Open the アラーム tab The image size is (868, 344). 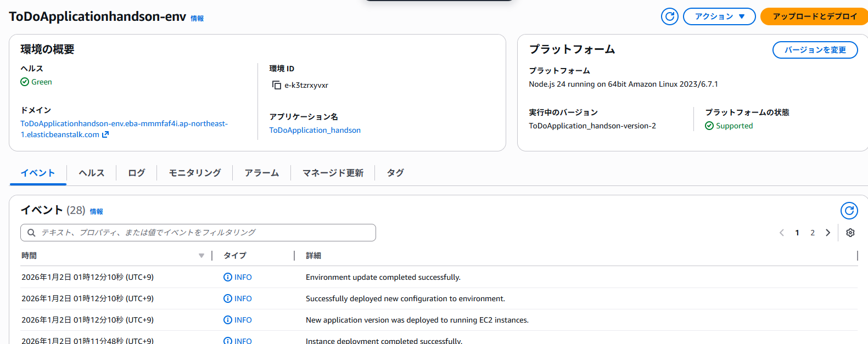click(x=261, y=173)
